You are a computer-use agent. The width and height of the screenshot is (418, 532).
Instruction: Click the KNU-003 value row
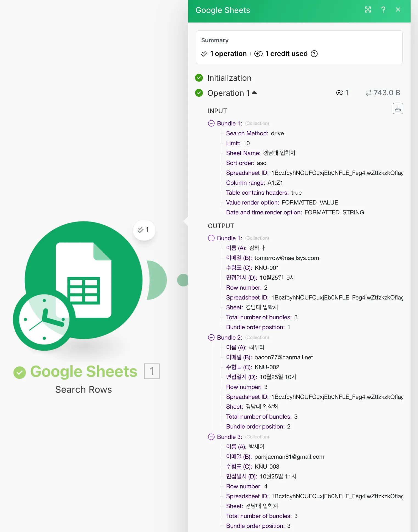[x=253, y=467]
